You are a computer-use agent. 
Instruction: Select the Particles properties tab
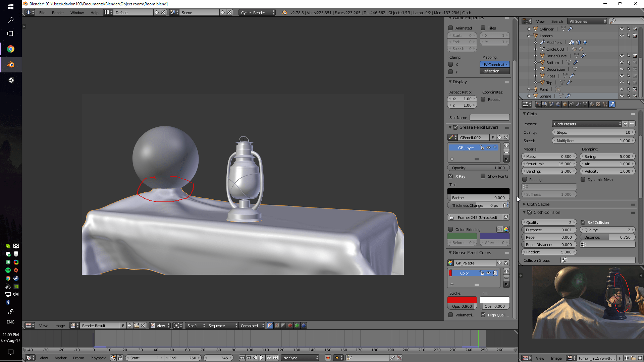coord(605,104)
